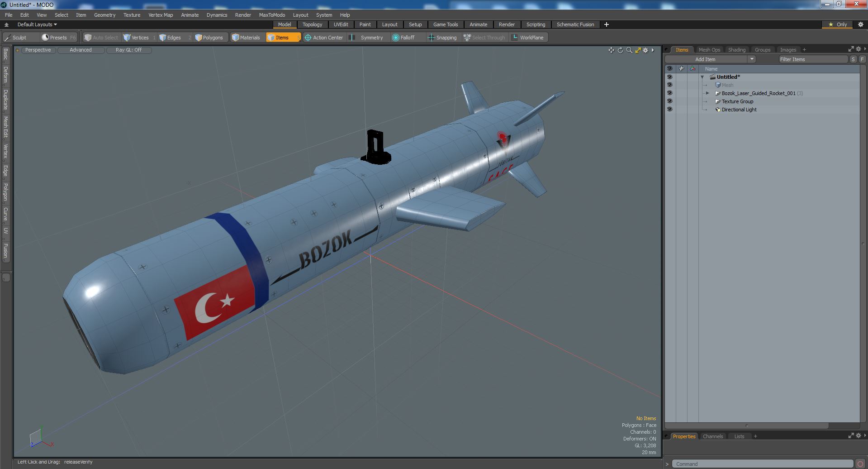The width and height of the screenshot is (868, 469).
Task: Toggle visibility of Untitled scene
Action: [669, 77]
